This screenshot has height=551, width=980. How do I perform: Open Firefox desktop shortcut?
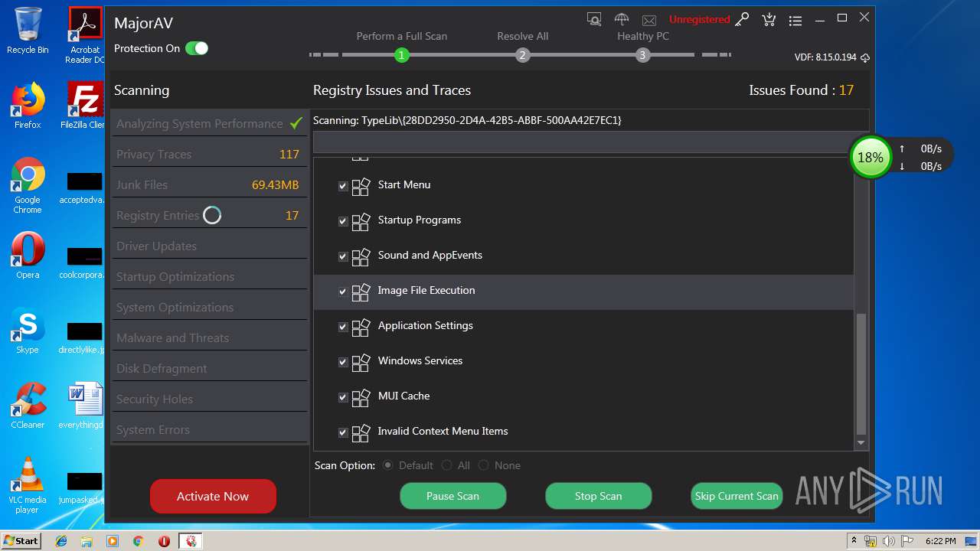tap(28, 106)
